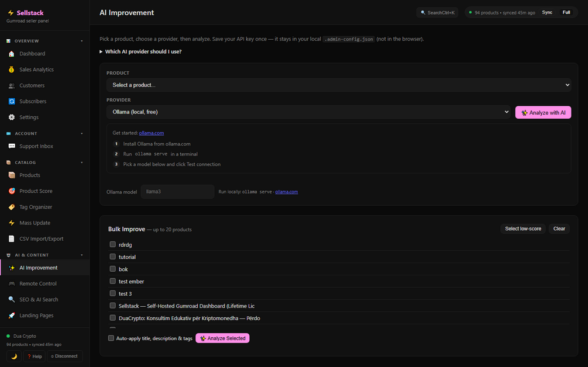Click the Settings gear icon
The height and width of the screenshot is (367, 588).
[12, 117]
